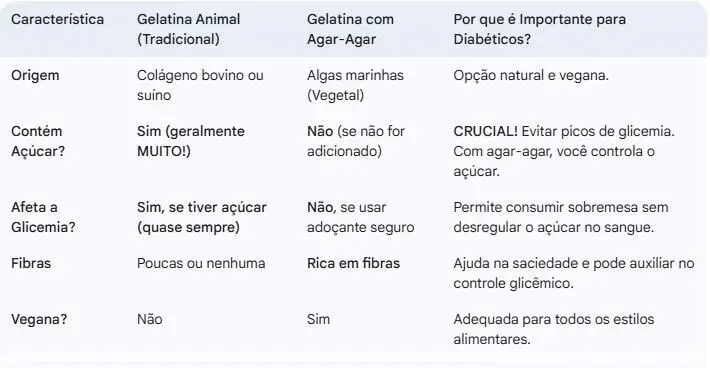This screenshot has width=710, height=368.
Task: Click the bold 'CRUCIAL!' text
Action: click(x=485, y=131)
